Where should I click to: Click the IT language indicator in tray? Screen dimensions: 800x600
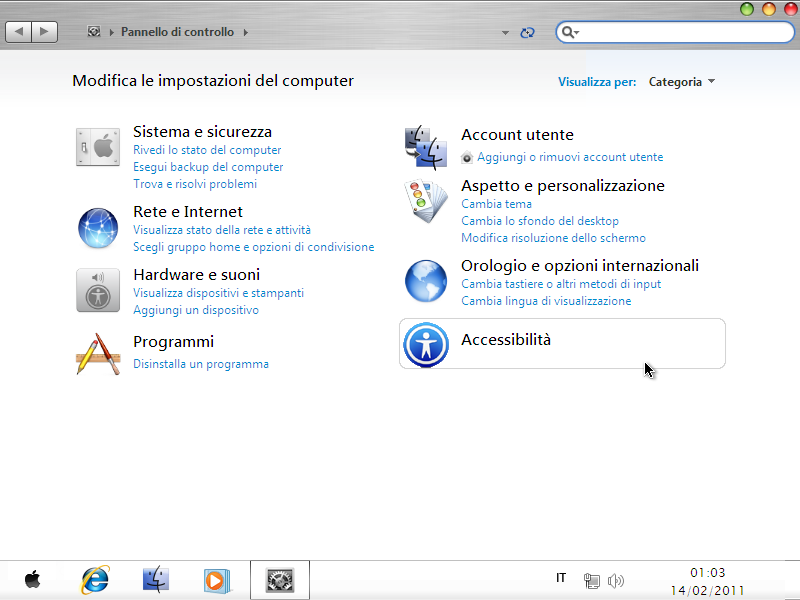click(561, 578)
